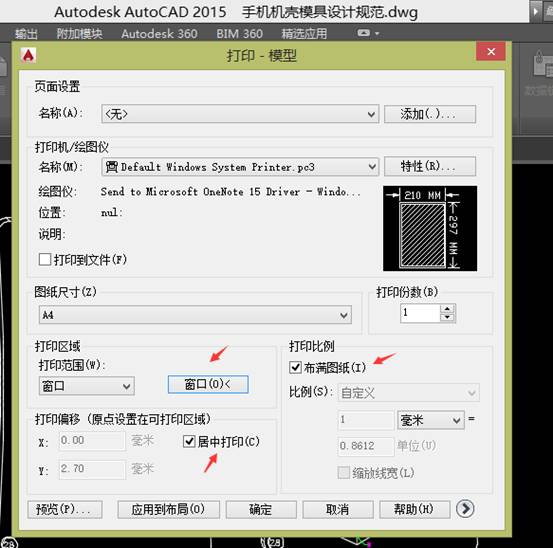Click 预览(P) preview button

(x=65, y=509)
